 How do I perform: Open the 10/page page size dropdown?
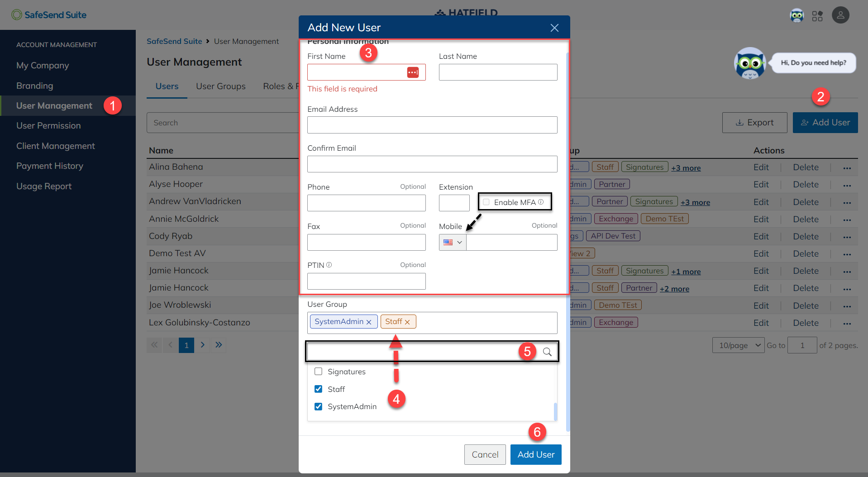pos(738,345)
